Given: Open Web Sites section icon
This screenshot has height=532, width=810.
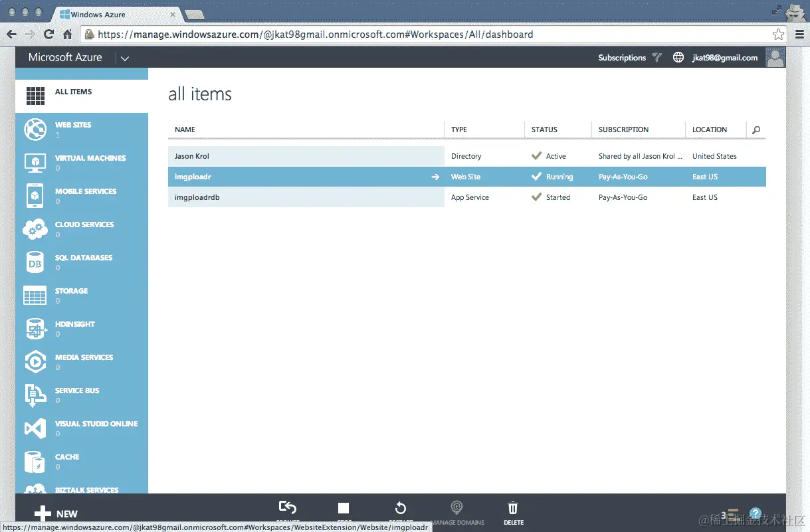Looking at the screenshot, I should 35,129.
